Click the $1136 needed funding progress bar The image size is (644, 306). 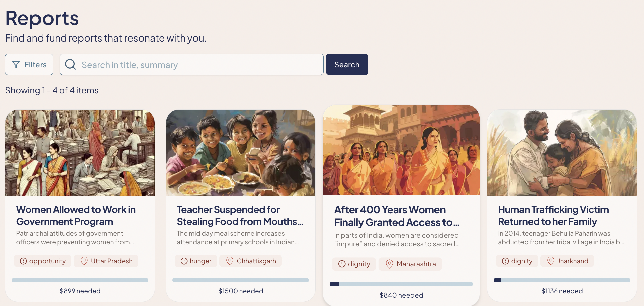562,280
